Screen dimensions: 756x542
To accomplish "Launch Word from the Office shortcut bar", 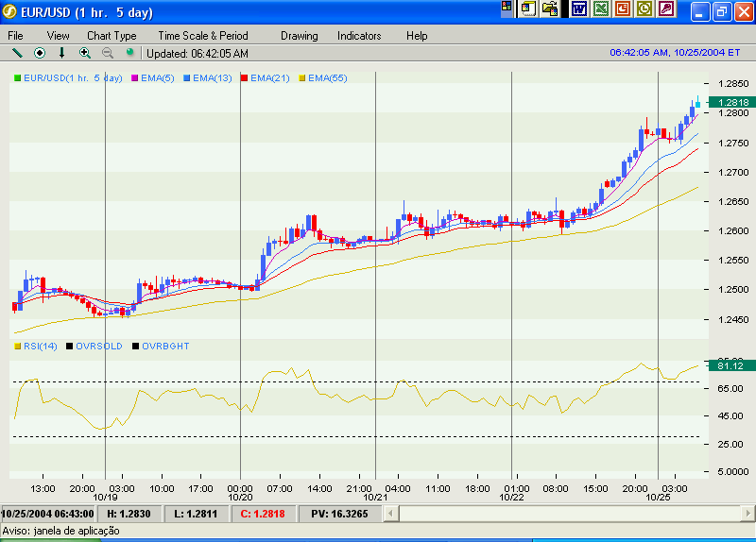I will click(x=578, y=9).
